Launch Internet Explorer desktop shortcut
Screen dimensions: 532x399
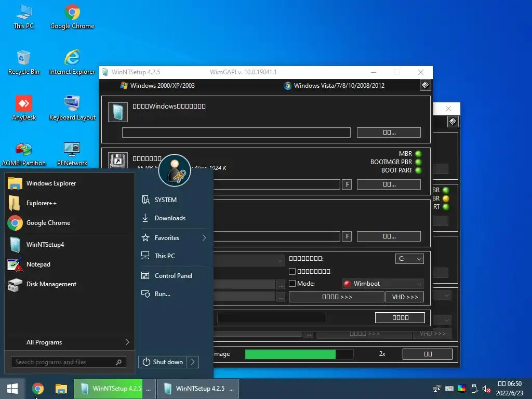(72, 63)
